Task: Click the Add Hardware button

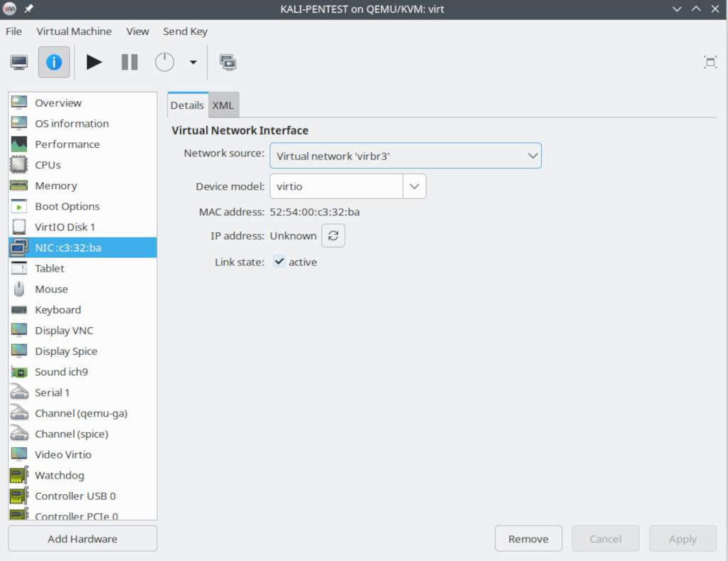Action: (82, 539)
